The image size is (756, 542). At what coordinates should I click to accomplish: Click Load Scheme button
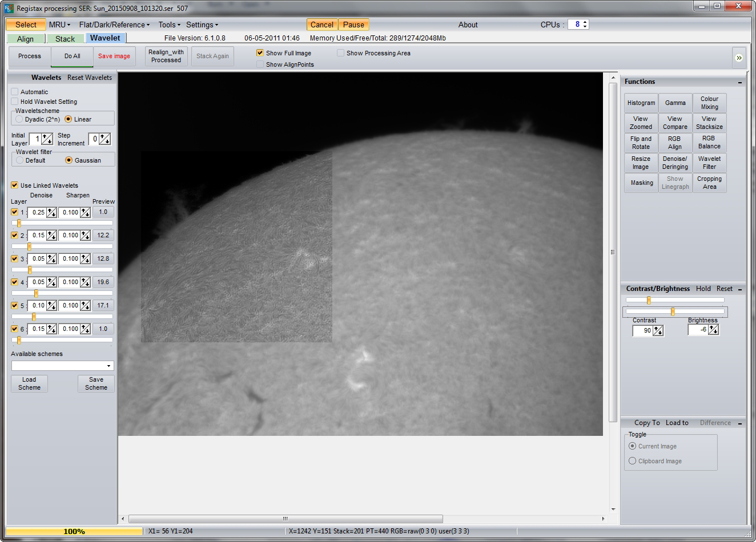[x=29, y=383]
